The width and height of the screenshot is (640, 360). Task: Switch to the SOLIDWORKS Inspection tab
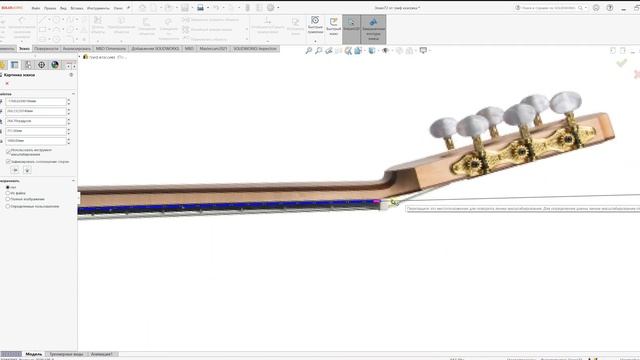click(255, 49)
